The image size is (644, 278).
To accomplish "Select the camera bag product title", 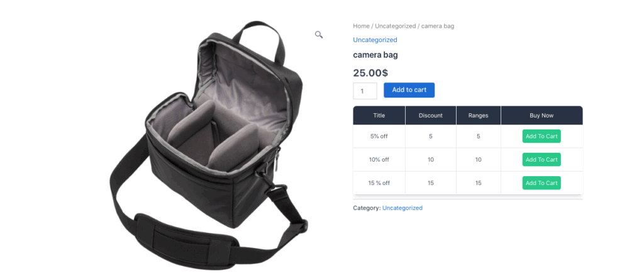I will [375, 55].
